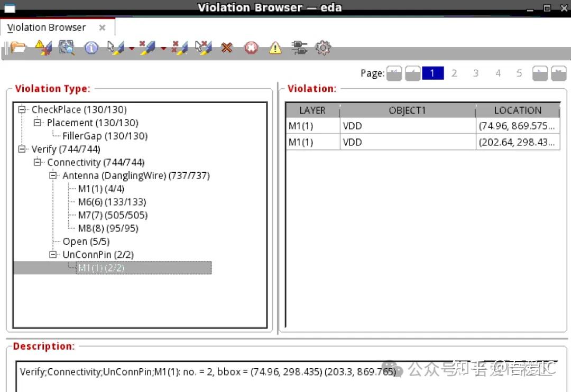This screenshot has height=392, width=571.
Task: Click the violation warning toolbar icon
Action: coord(44,48)
